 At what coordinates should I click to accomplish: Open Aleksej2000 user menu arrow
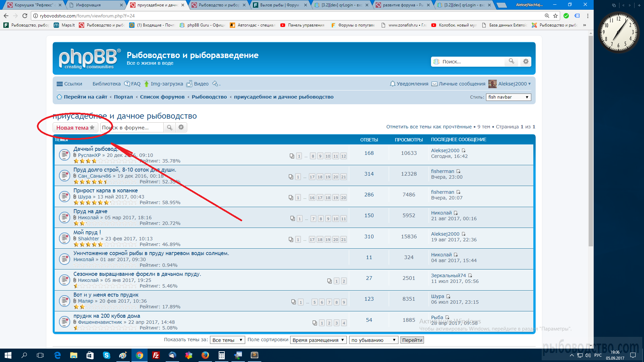point(530,84)
